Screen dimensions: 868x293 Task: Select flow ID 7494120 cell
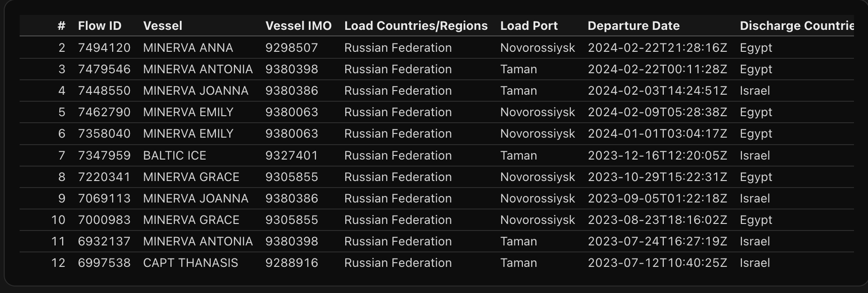click(x=104, y=48)
